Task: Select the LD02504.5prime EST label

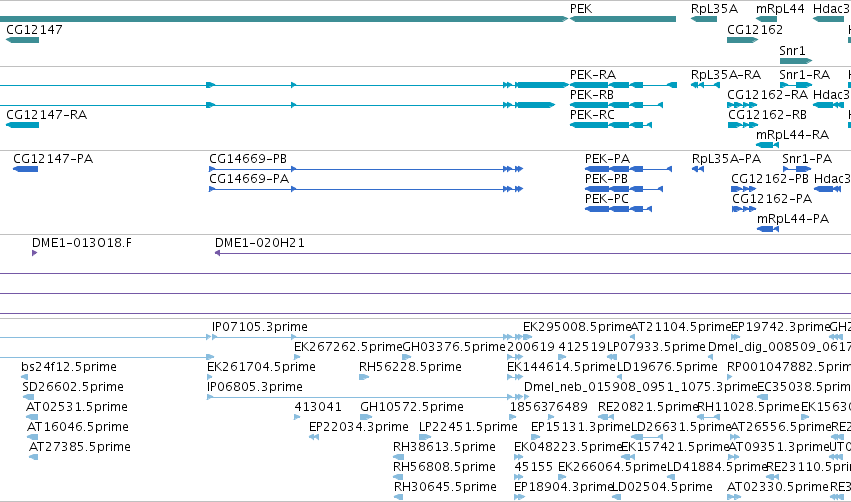Action: [663, 487]
